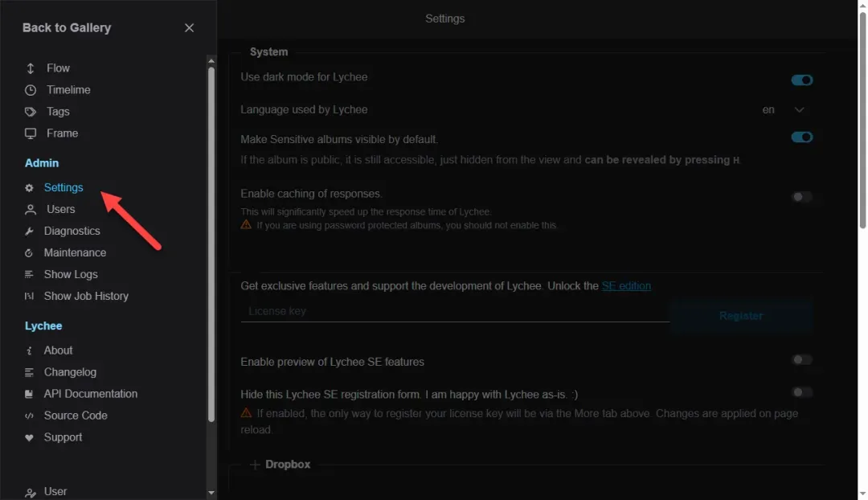Select Settings in Admin menu
868x500 pixels.
point(63,188)
